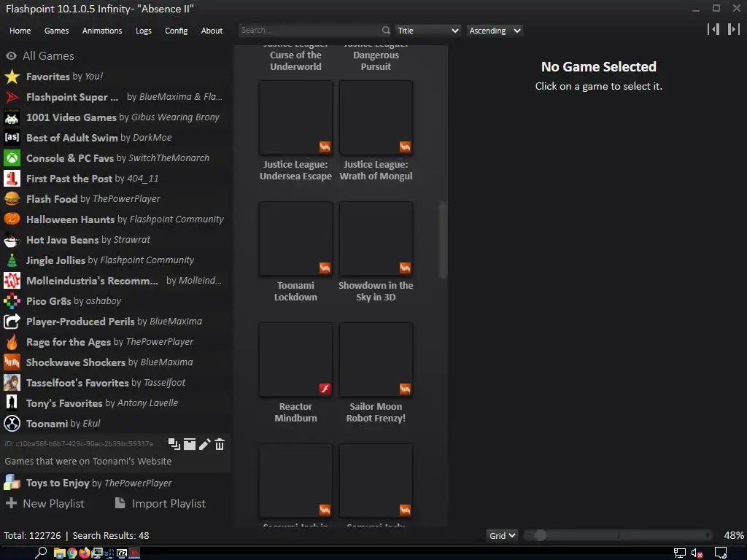This screenshot has height=560, width=747.
Task: Open File Explorer from the taskbar
Action: (59, 553)
